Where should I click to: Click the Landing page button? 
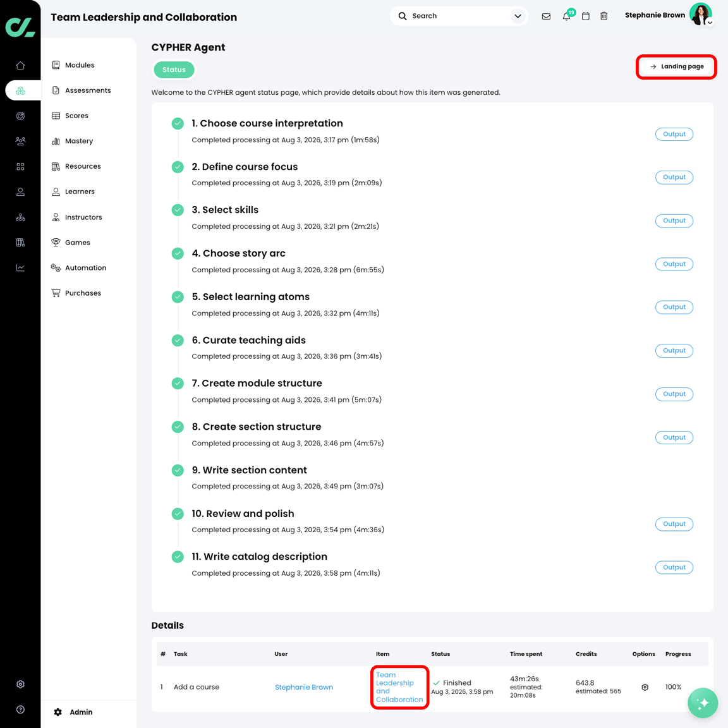[676, 67]
